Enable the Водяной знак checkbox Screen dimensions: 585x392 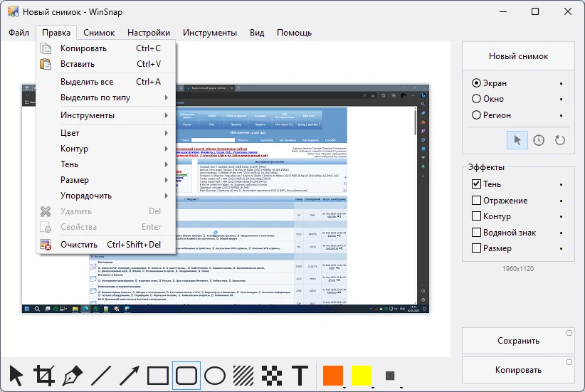[476, 233]
